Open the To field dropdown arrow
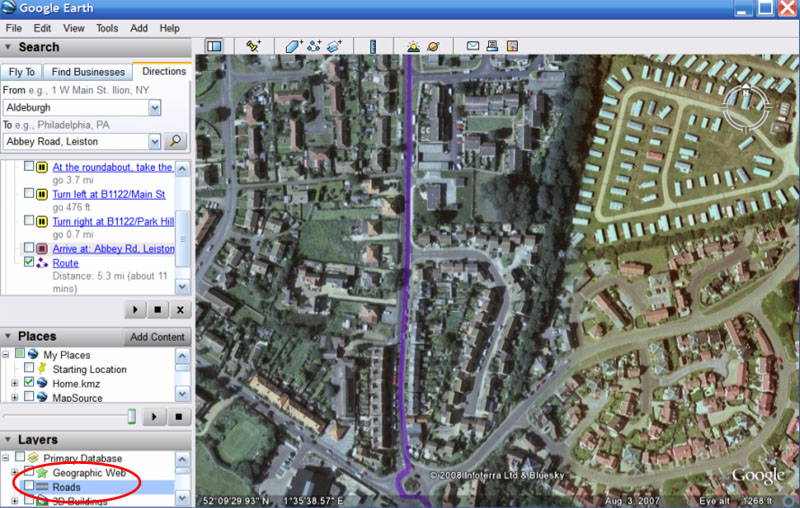The image size is (800, 508). [155, 141]
